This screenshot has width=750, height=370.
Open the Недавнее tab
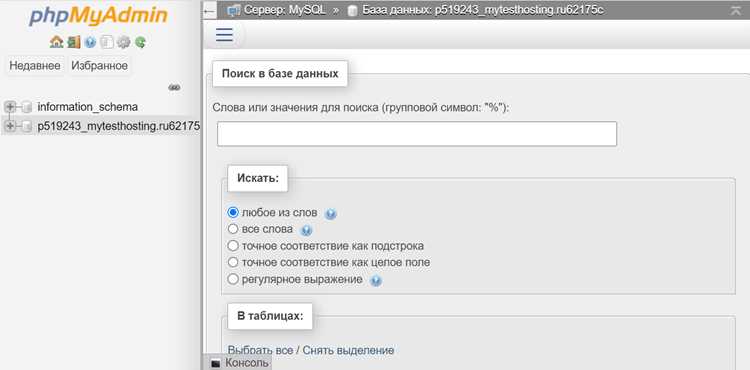[x=35, y=65]
